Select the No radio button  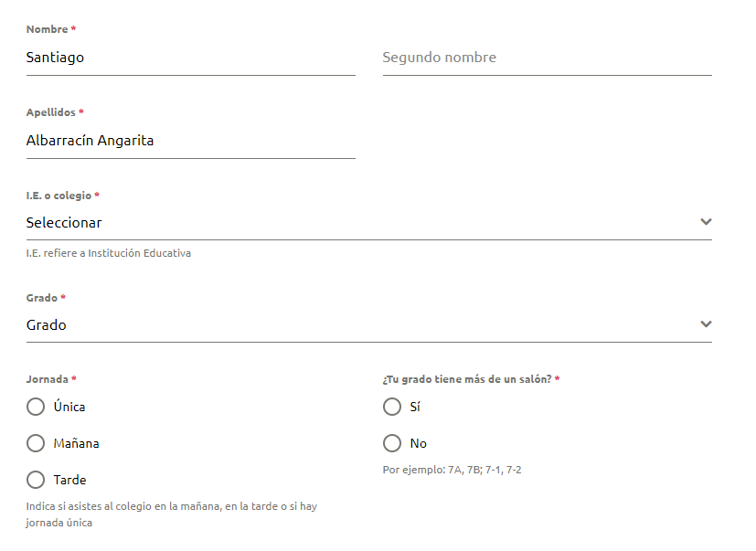point(392,443)
